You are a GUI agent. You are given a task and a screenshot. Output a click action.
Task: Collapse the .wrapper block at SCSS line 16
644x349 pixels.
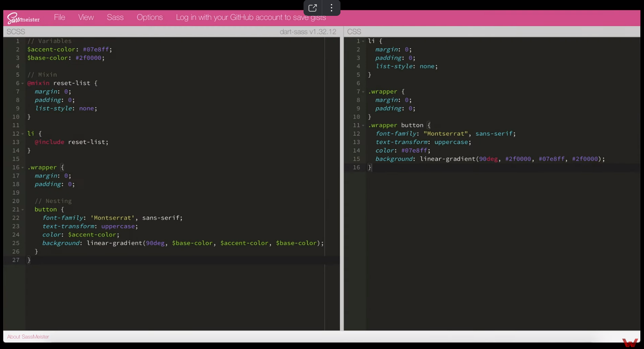pyautogui.click(x=23, y=167)
